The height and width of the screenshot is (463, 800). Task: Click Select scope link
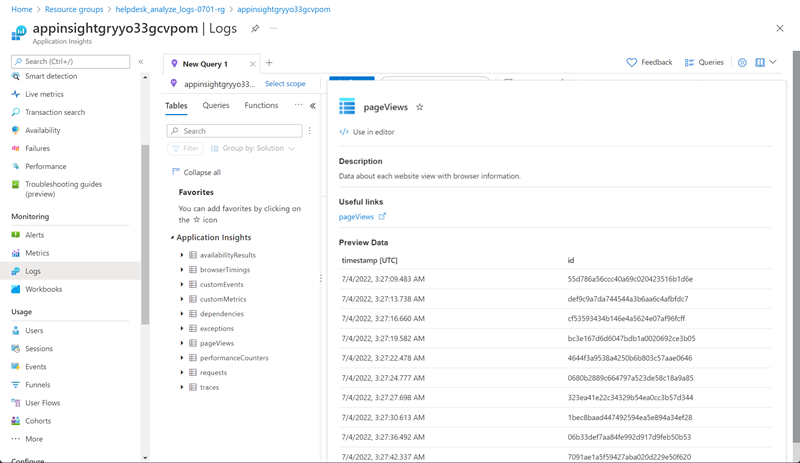click(x=285, y=84)
